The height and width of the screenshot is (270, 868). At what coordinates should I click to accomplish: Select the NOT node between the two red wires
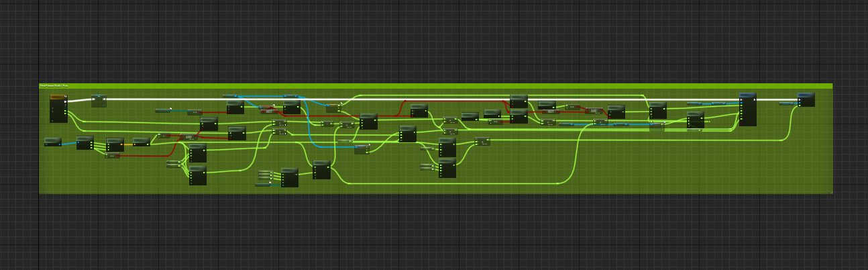[x=551, y=111]
